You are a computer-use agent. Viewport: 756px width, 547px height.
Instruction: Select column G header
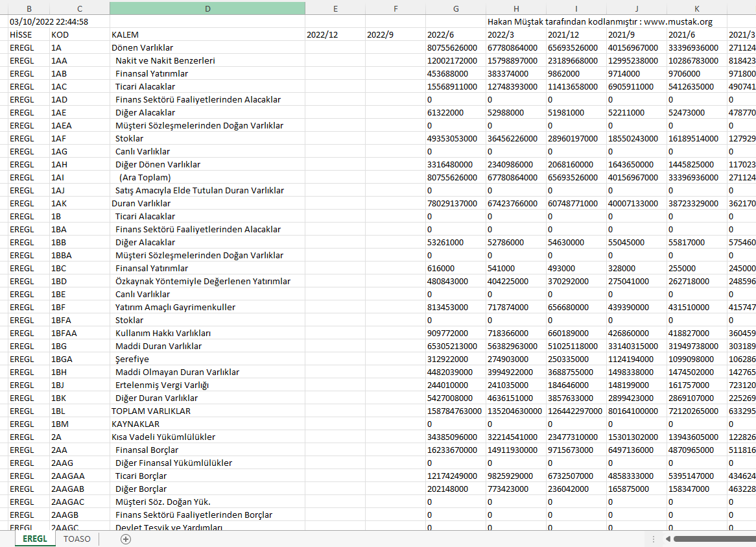[x=456, y=8]
